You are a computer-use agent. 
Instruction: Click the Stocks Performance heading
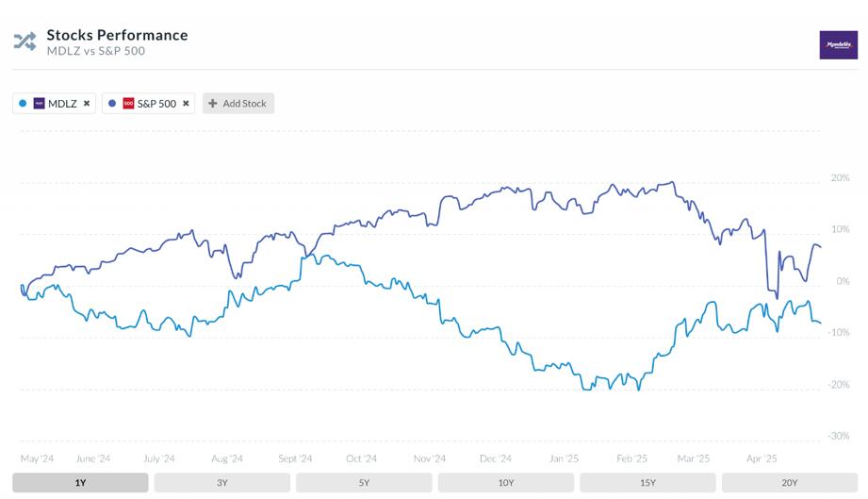(117, 35)
